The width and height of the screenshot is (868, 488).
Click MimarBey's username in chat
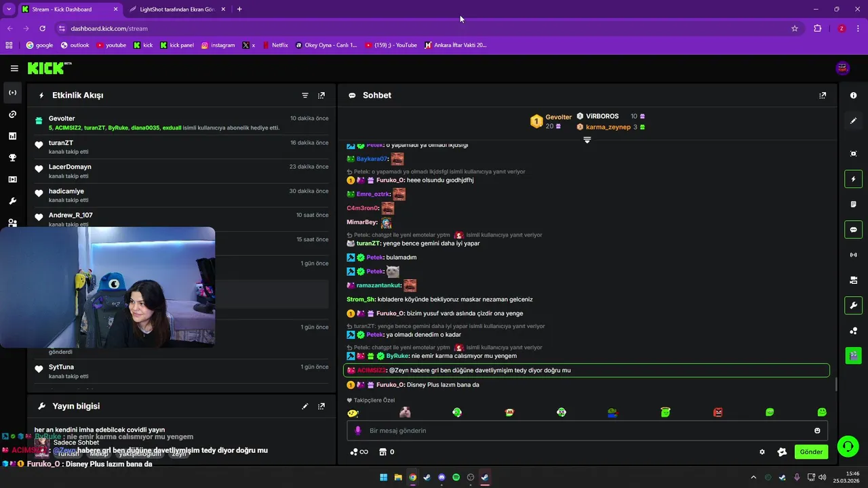(362, 222)
